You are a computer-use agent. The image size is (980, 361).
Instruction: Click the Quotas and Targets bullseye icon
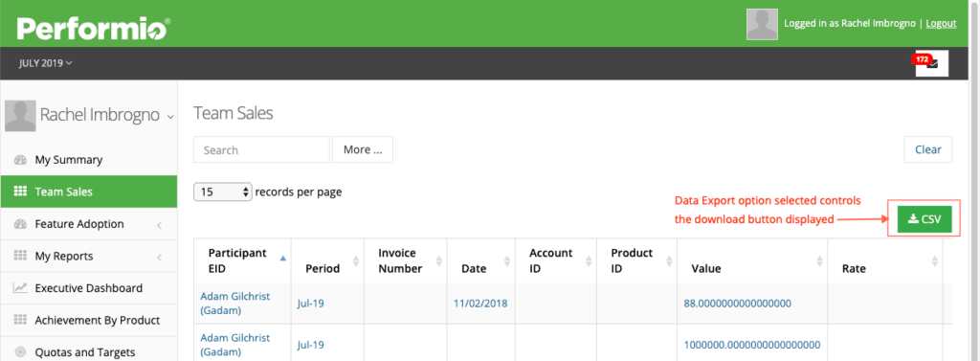tap(20, 352)
